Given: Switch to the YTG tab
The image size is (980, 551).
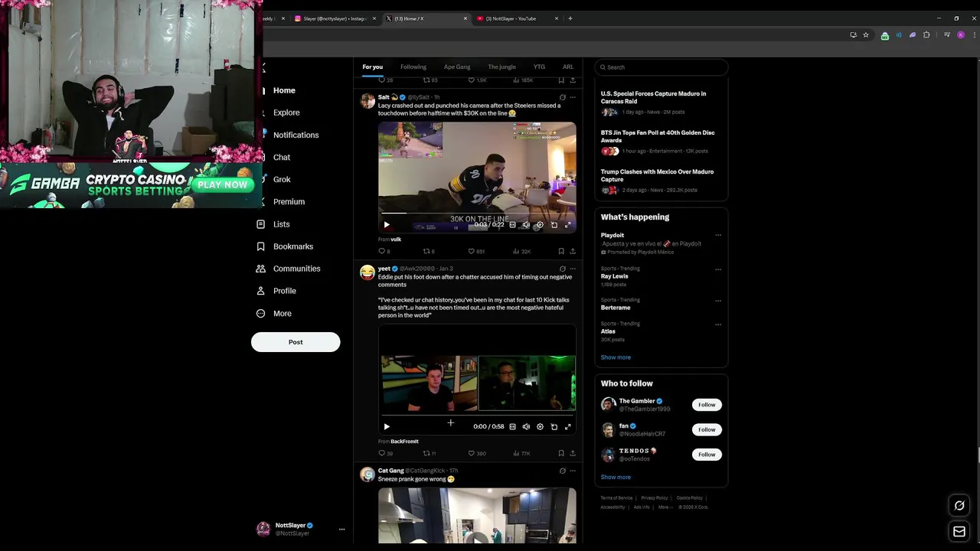Looking at the screenshot, I should pos(539,67).
